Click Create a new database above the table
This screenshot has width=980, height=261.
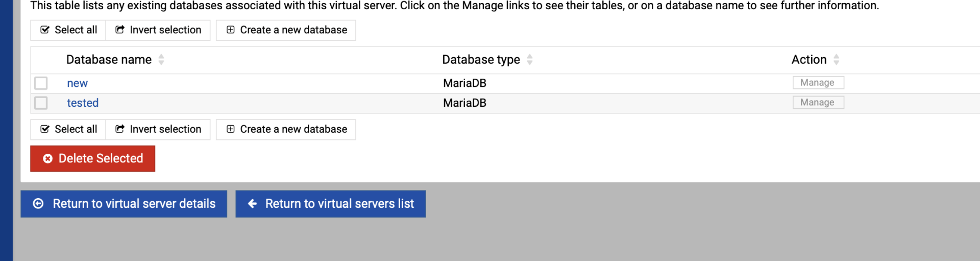(286, 30)
